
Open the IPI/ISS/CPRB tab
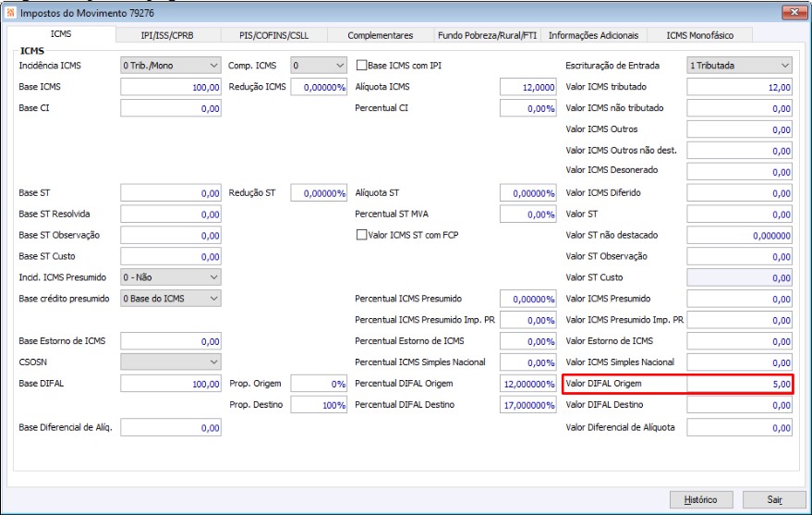pos(167,35)
